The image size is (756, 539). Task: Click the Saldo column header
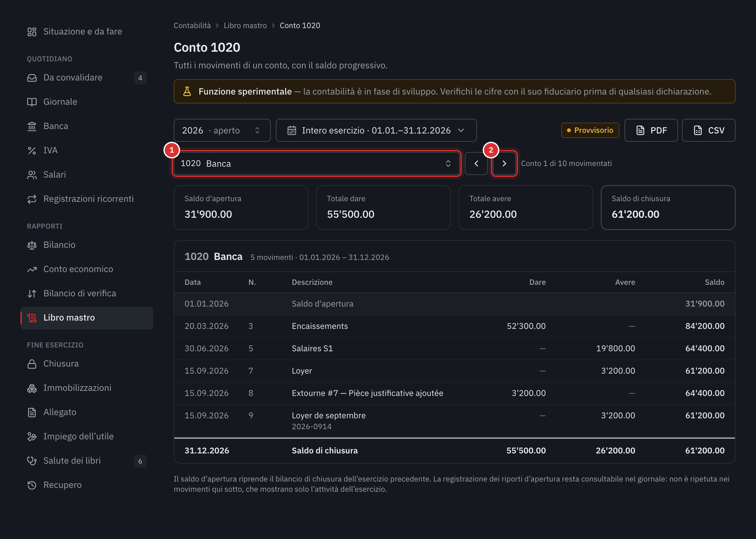714,282
